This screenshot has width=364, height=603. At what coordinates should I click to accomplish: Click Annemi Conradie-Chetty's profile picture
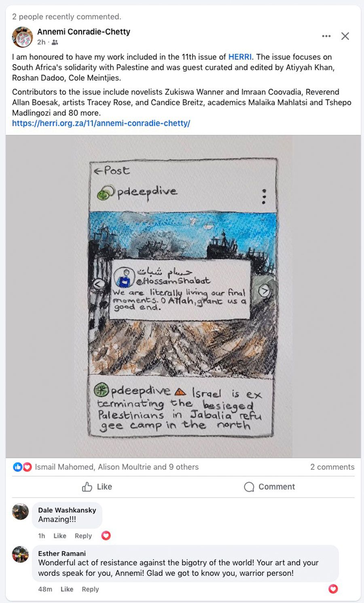22,37
